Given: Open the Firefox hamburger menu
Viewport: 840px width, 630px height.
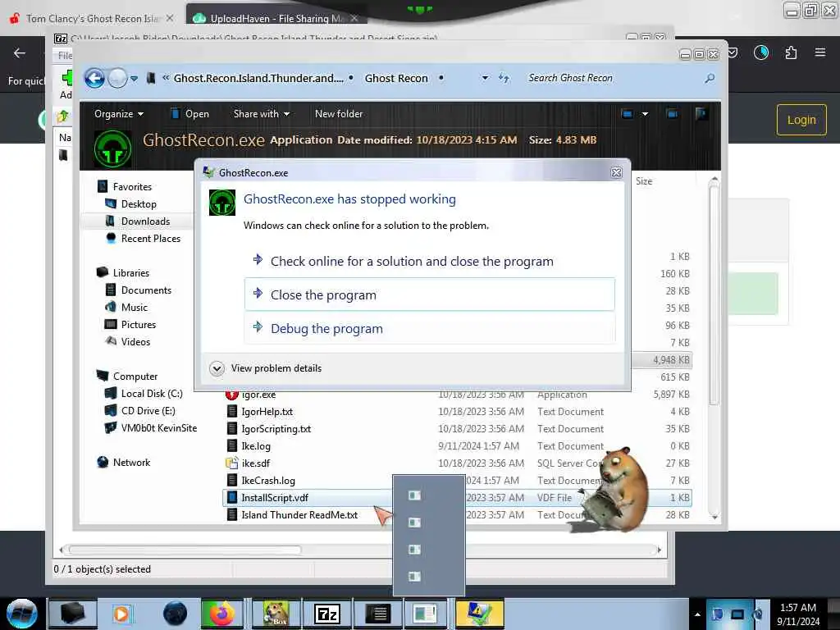Looking at the screenshot, I should pos(819,52).
